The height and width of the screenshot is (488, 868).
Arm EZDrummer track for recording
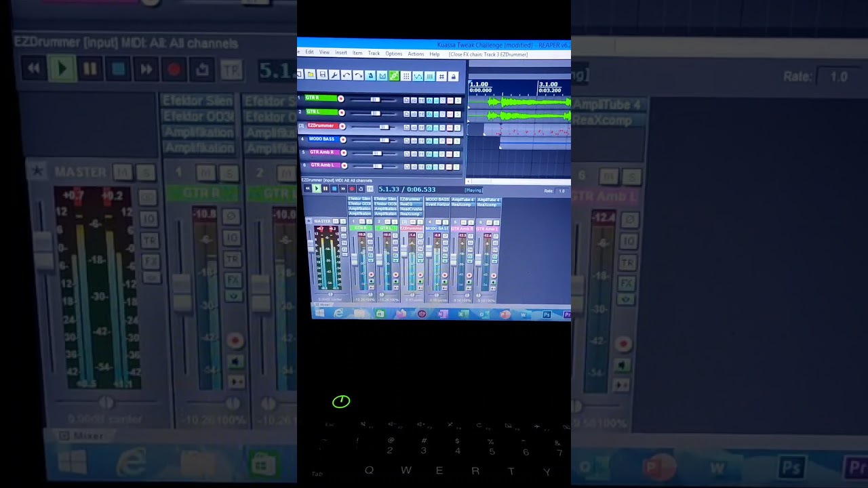pyautogui.click(x=342, y=127)
